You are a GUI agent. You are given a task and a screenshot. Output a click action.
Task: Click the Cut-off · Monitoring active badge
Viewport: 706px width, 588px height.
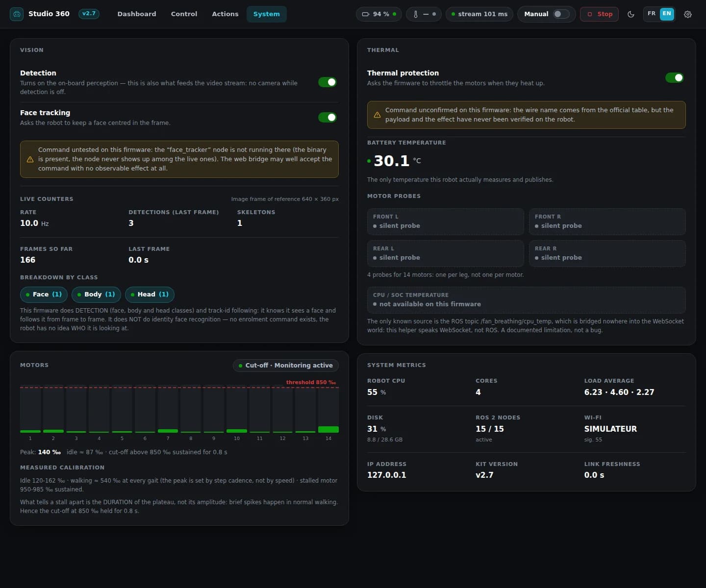(285, 366)
